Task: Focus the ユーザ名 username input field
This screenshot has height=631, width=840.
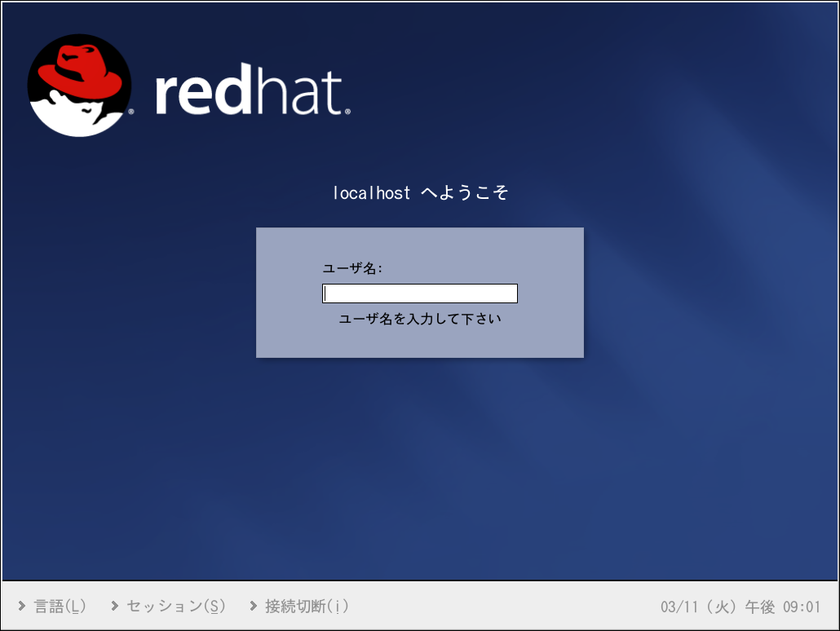Action: pos(420,293)
